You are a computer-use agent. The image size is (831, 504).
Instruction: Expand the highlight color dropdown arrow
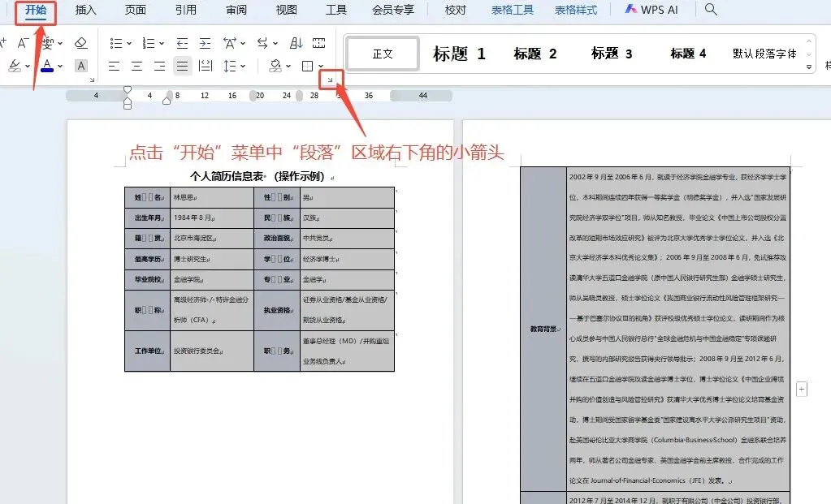[27, 67]
